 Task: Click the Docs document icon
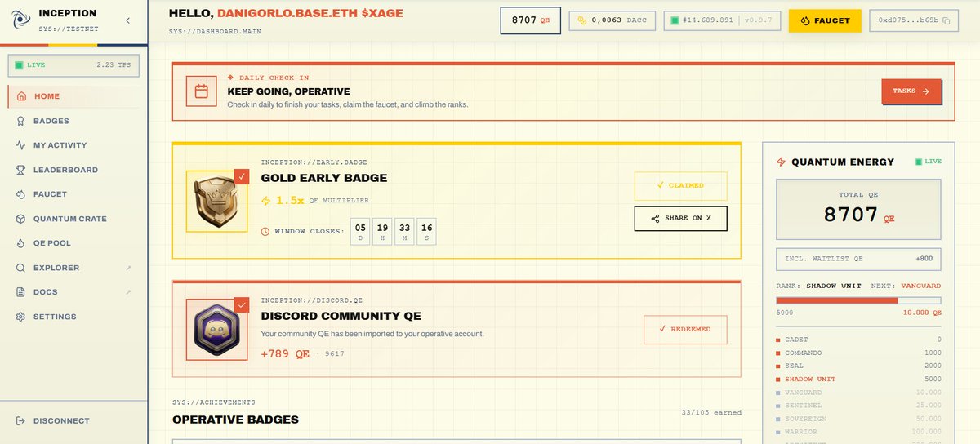point(21,292)
